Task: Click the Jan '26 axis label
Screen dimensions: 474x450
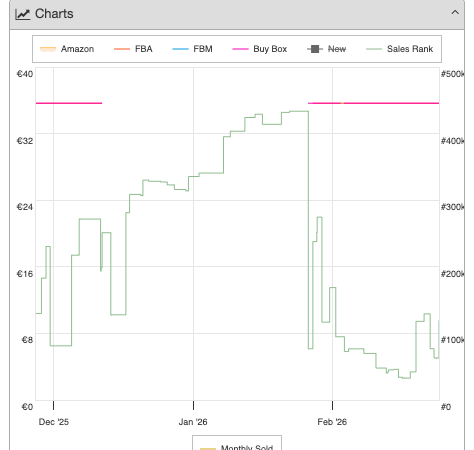Action: tap(193, 422)
